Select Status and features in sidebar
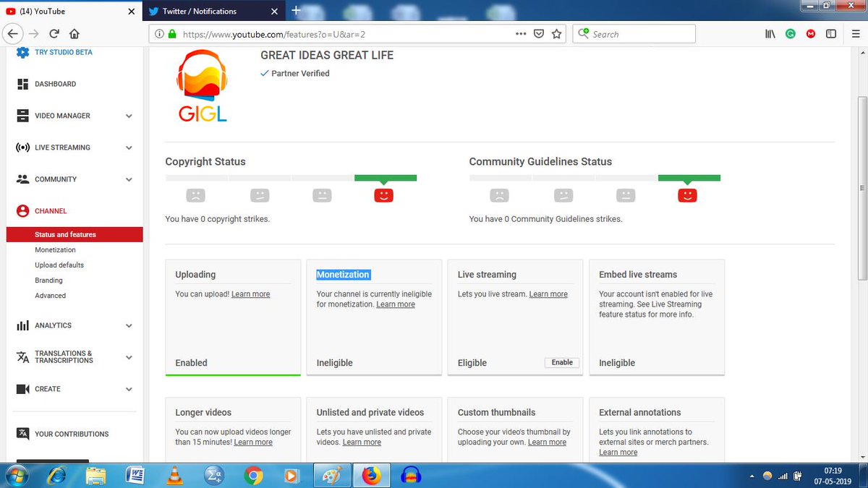The image size is (868, 488). pyautogui.click(x=75, y=234)
